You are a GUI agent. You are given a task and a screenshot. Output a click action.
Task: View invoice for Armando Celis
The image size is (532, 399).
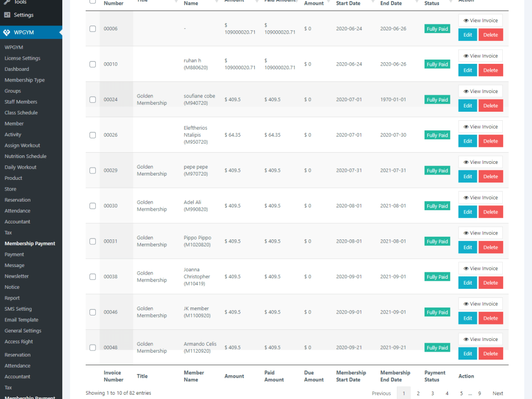click(480, 339)
